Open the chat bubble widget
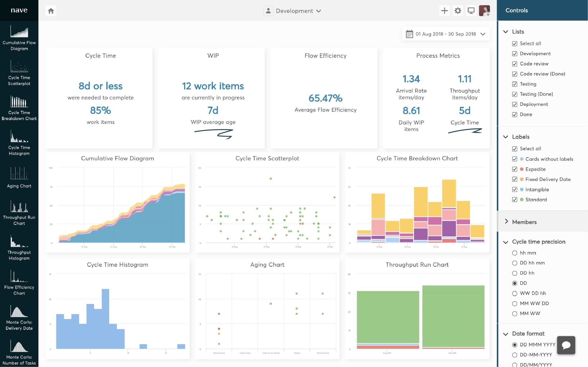Viewport: 588px width, 367px height. (566, 345)
